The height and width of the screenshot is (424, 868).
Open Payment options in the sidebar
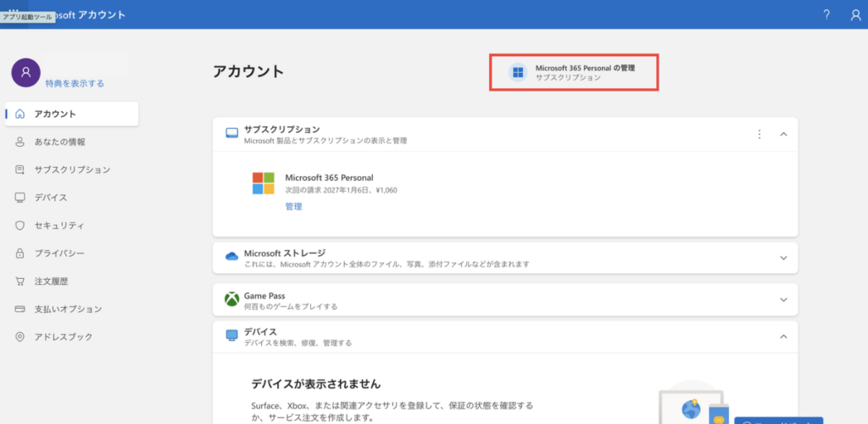[68, 310]
